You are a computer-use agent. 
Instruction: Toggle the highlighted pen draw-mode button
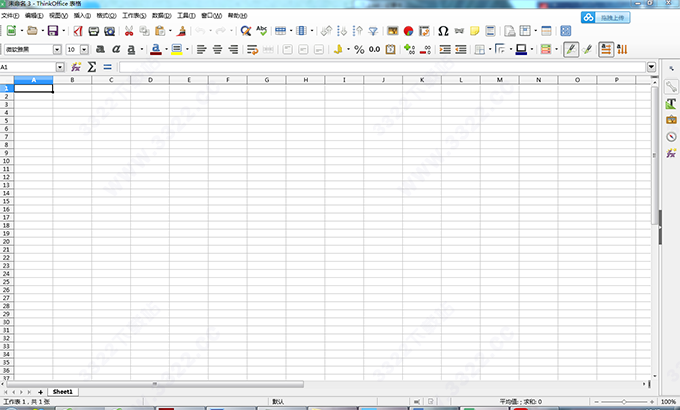[x=571, y=49]
